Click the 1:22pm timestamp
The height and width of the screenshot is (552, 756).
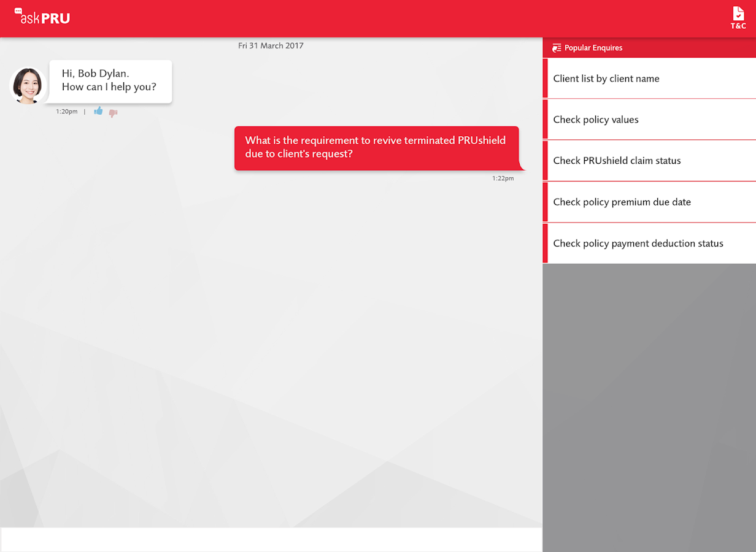(503, 178)
